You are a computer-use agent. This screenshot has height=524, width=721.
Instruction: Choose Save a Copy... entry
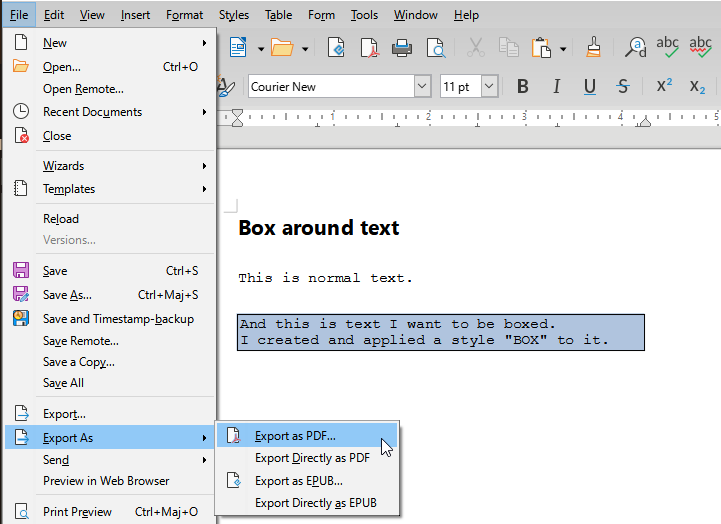(110, 362)
